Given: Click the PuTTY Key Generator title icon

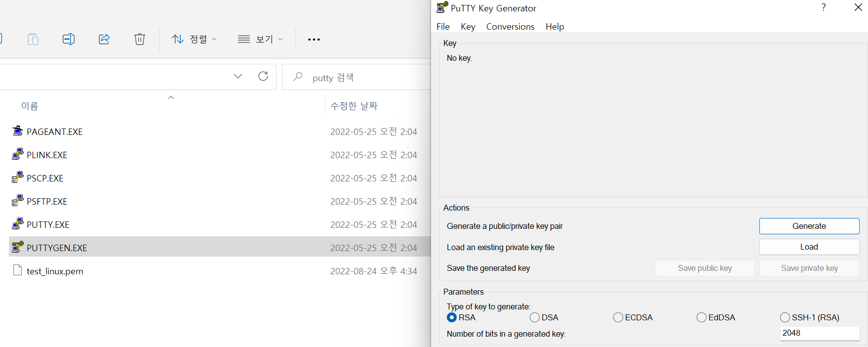Looking at the screenshot, I should coord(442,7).
